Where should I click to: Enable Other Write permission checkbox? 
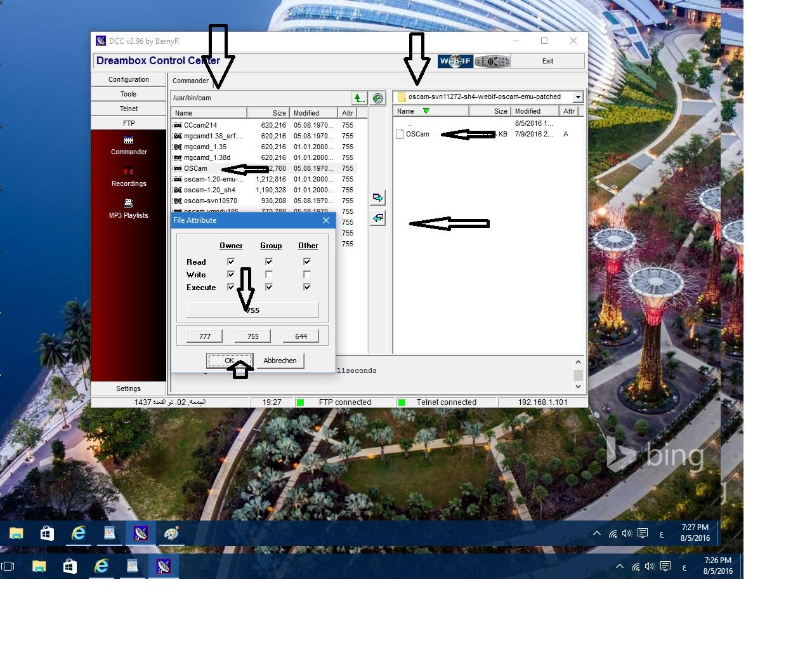[307, 274]
